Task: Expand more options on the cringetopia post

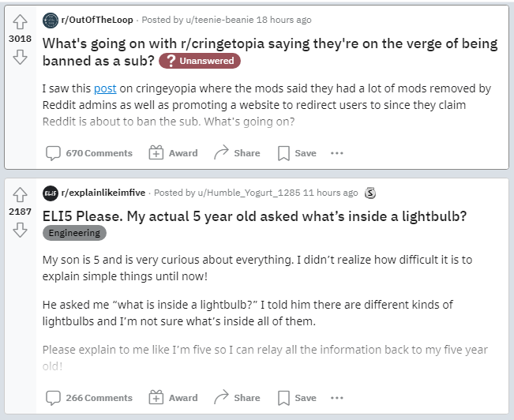Action: 337,153
